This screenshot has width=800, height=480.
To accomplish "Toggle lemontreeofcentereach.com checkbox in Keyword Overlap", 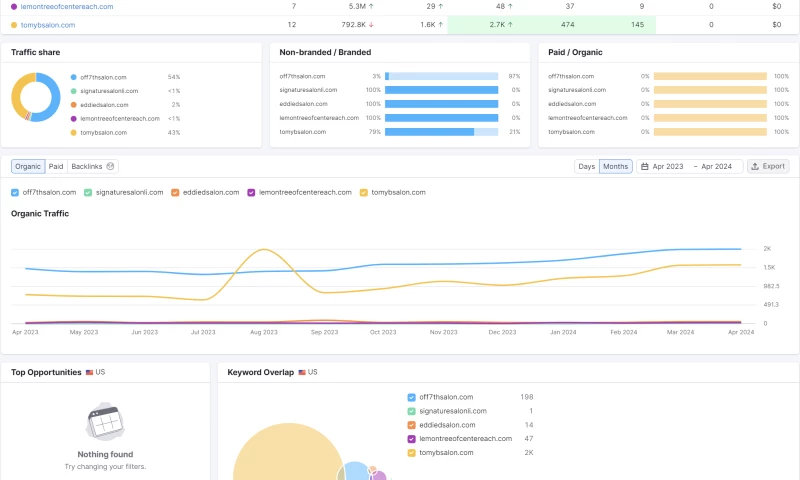I will click(x=411, y=439).
